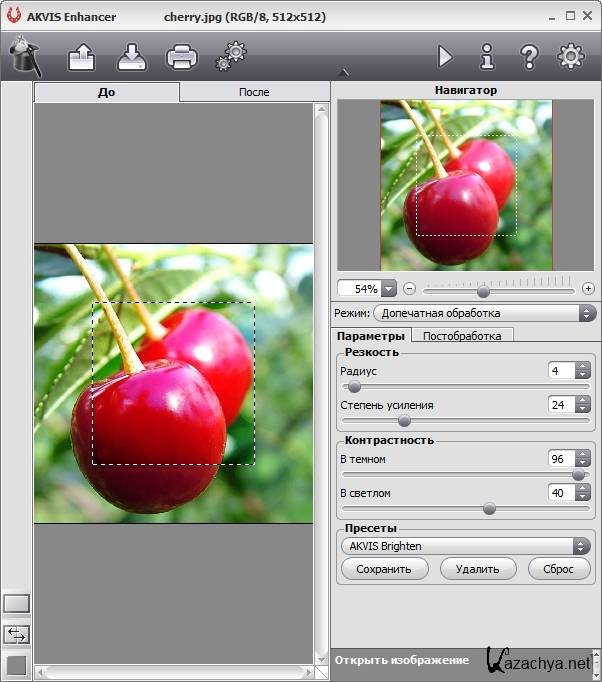This screenshot has height=682, width=602.
Task: Click the printer icon to print image
Action: point(182,57)
